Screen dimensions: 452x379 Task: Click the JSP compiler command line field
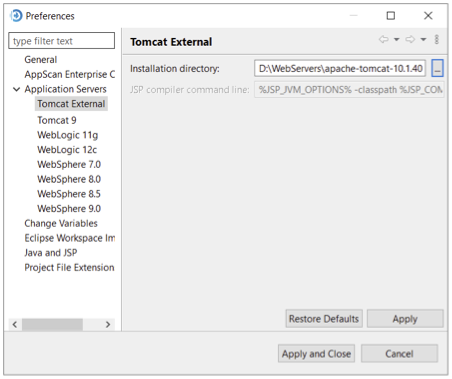[349, 90]
